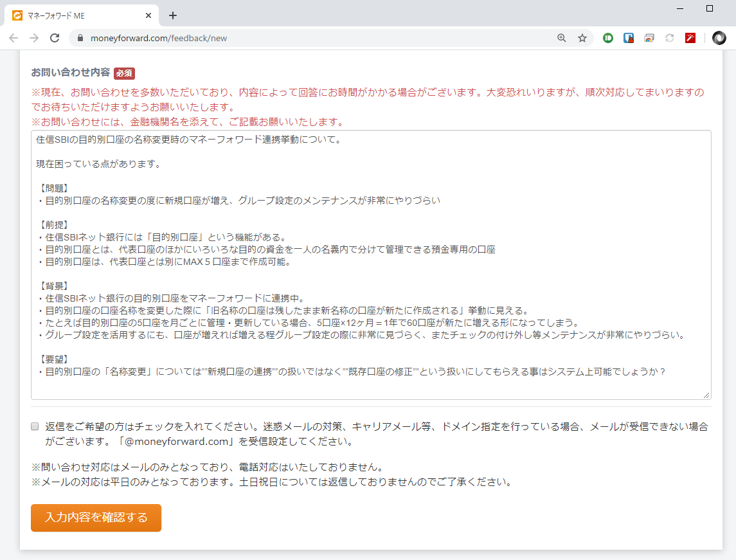The height and width of the screenshot is (560, 736).
Task: Click the textarea resize grip
Action: [x=706, y=395]
